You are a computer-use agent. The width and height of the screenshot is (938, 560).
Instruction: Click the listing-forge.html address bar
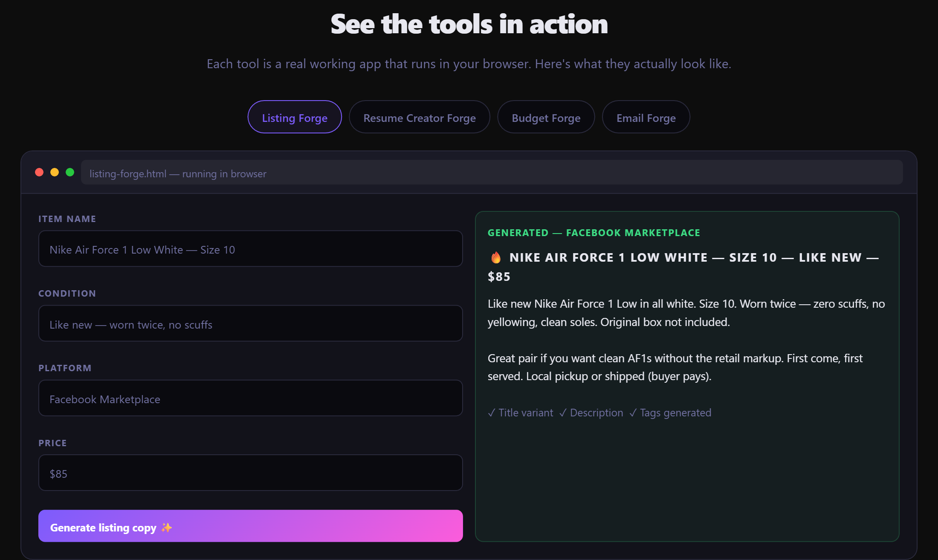[491, 173]
